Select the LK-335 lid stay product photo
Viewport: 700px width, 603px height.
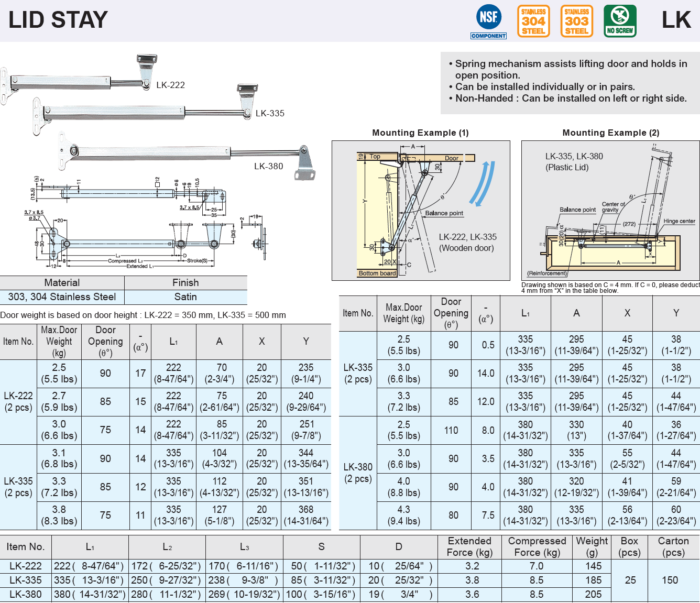point(141,111)
